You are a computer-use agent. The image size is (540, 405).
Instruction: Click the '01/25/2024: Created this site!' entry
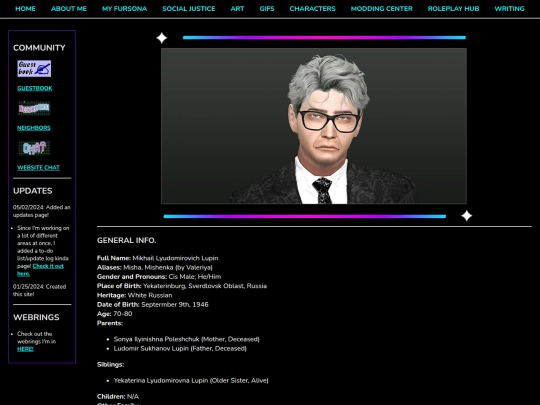tap(39, 290)
